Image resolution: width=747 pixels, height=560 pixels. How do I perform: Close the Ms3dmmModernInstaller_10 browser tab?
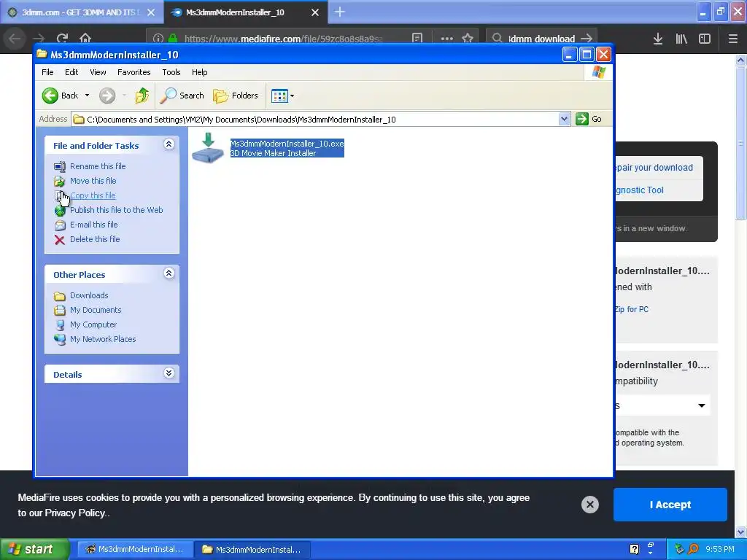pyautogui.click(x=315, y=12)
